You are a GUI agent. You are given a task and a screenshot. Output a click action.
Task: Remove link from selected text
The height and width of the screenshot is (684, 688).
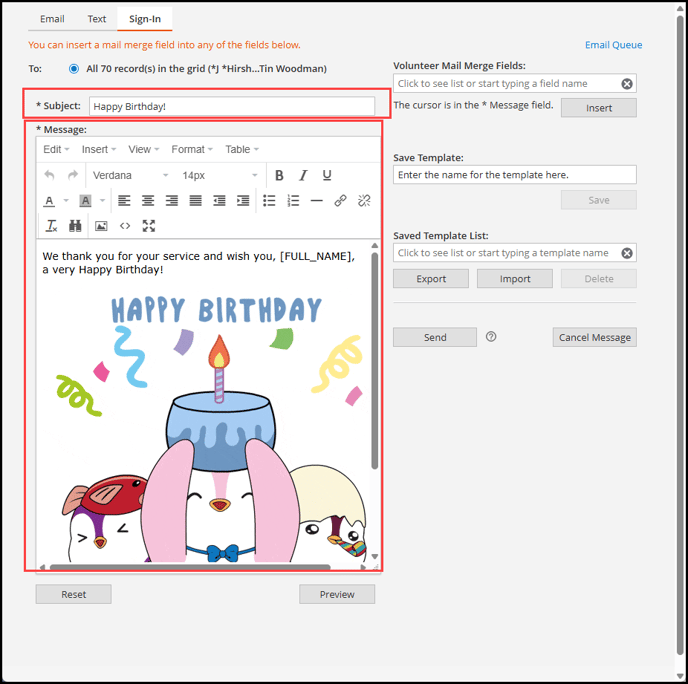[x=364, y=201]
